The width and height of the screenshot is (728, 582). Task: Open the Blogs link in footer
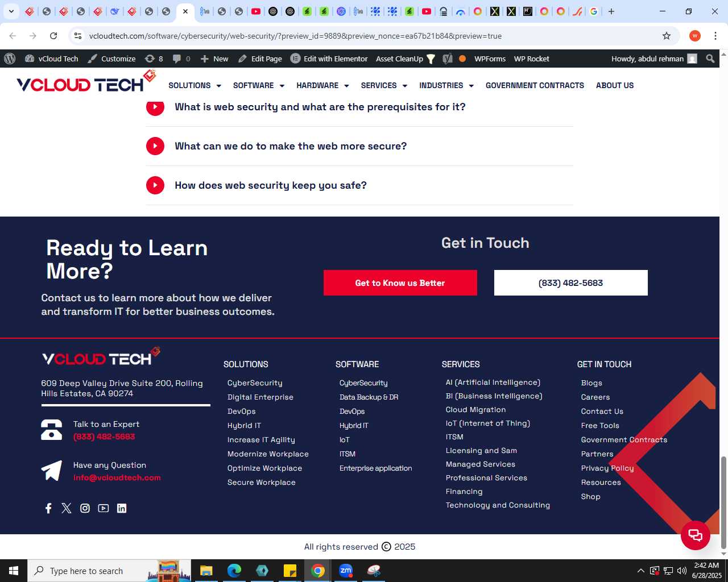(591, 383)
